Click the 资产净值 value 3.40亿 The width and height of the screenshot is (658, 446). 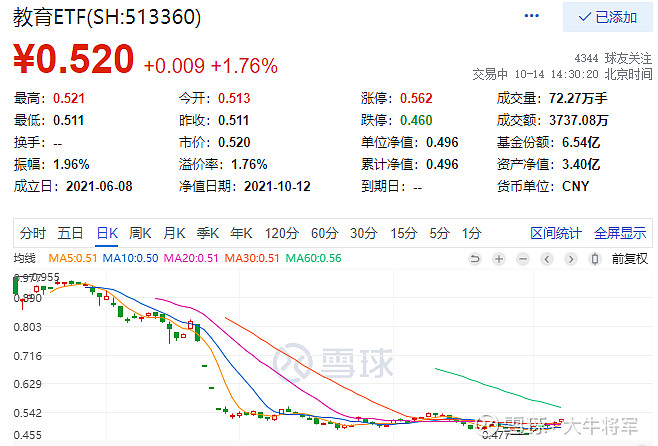click(581, 164)
